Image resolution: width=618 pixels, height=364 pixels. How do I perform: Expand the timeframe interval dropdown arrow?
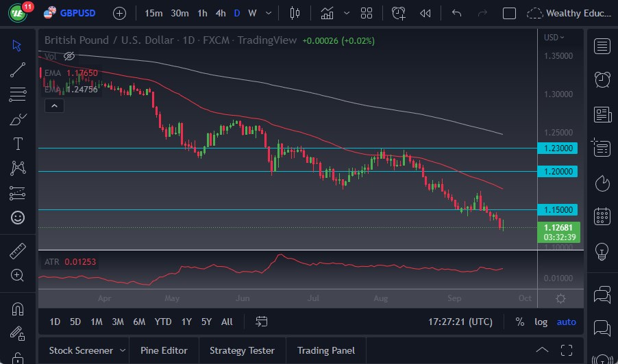click(x=268, y=13)
